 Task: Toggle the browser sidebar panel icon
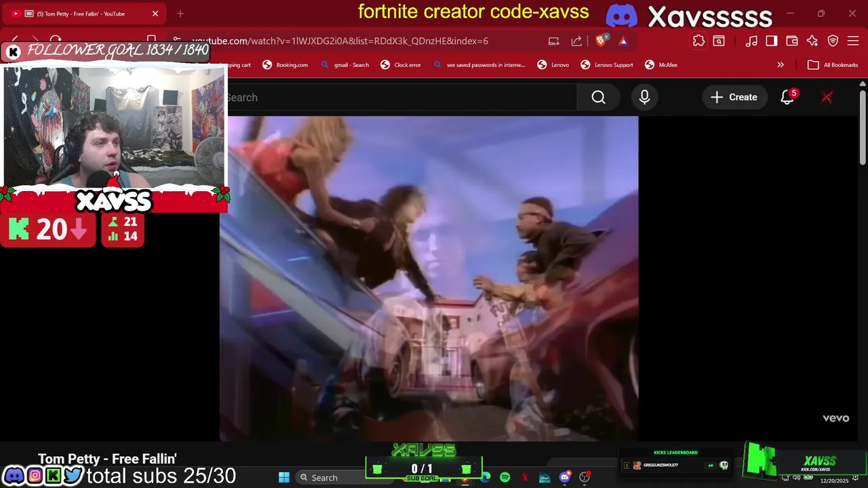pos(772,41)
